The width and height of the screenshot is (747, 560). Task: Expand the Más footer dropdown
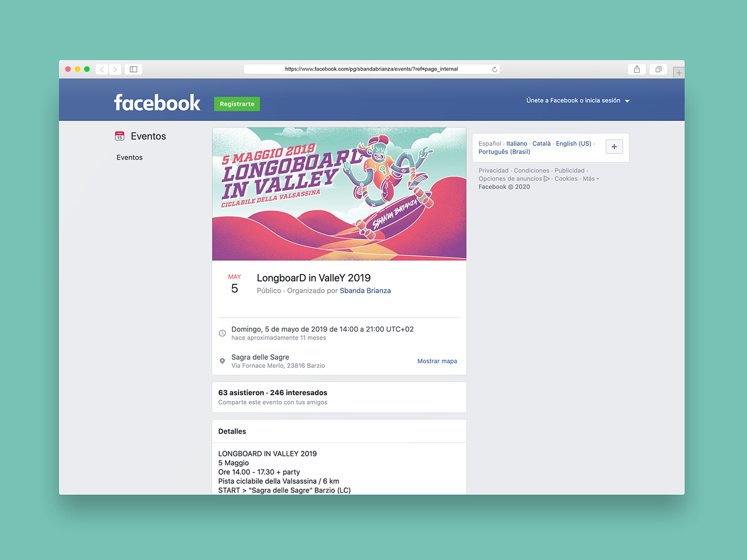(x=591, y=179)
